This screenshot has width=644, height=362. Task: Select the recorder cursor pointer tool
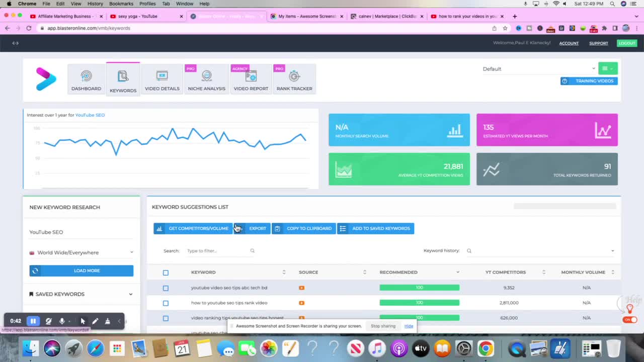pyautogui.click(x=83, y=321)
